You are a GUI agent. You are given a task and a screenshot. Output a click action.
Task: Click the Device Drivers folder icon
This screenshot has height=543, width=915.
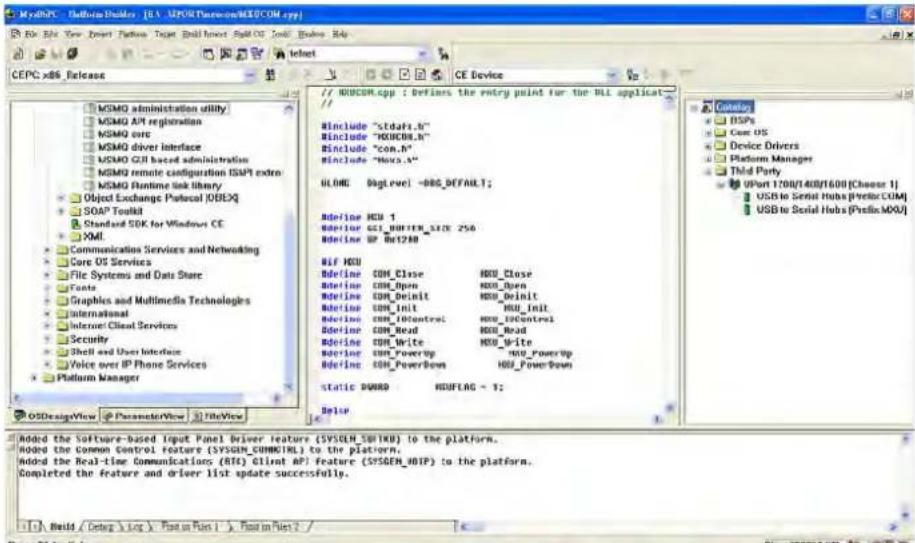pos(721,146)
